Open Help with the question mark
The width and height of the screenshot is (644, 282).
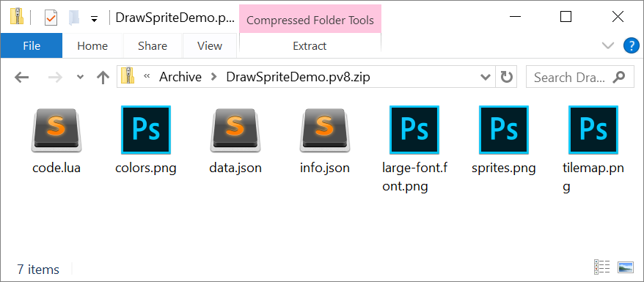[632, 45]
